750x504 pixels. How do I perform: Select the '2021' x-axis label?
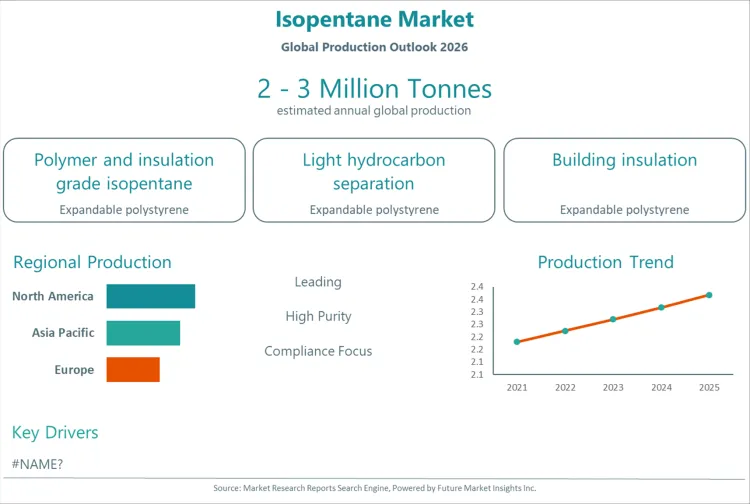(x=517, y=387)
